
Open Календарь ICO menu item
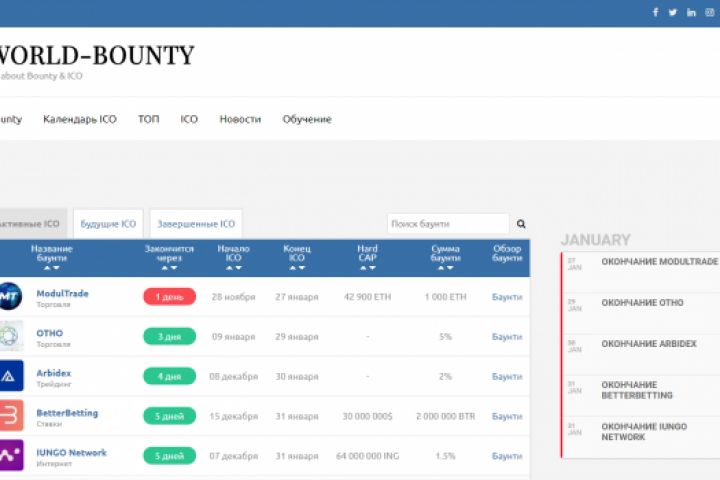pos(80,119)
